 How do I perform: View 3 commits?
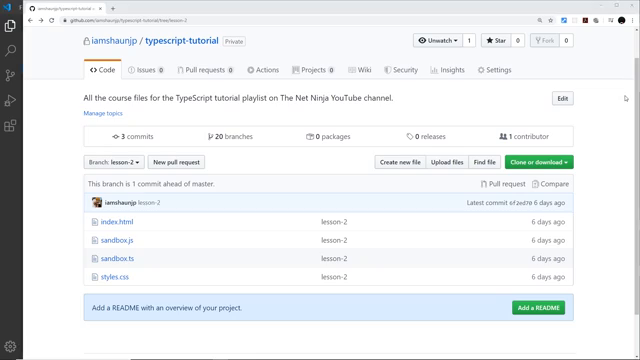[133, 136]
